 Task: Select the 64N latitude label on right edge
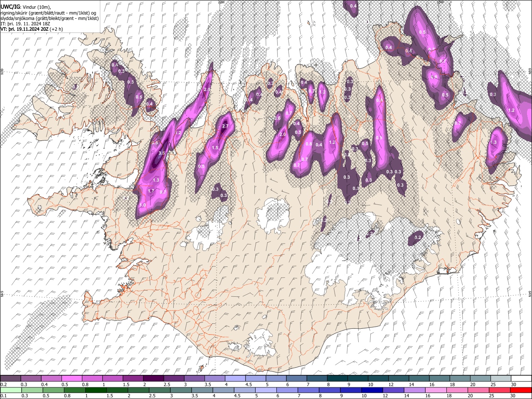click(530, 293)
